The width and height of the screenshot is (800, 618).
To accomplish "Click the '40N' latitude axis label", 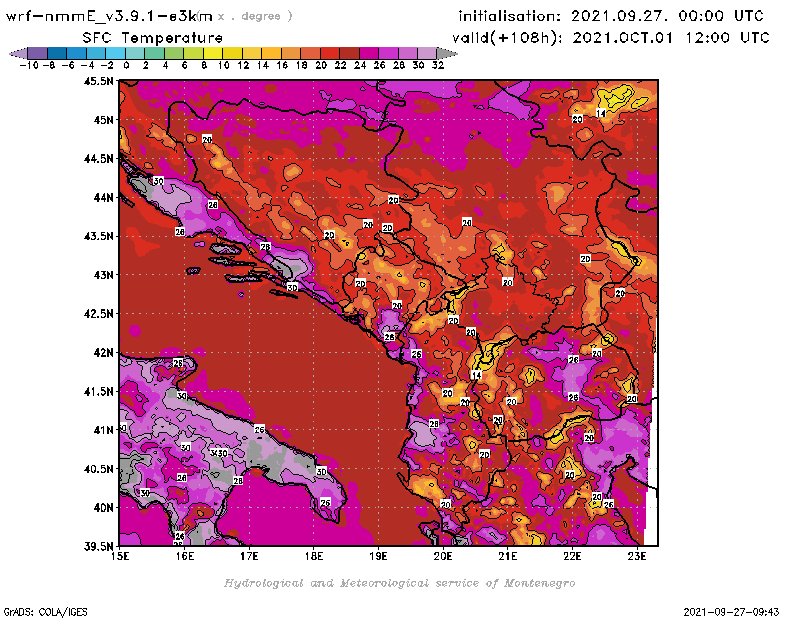I will (x=103, y=508).
